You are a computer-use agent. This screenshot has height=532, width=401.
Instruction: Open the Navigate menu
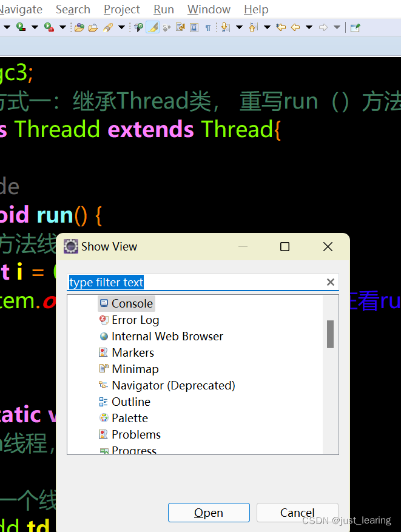(x=21, y=10)
